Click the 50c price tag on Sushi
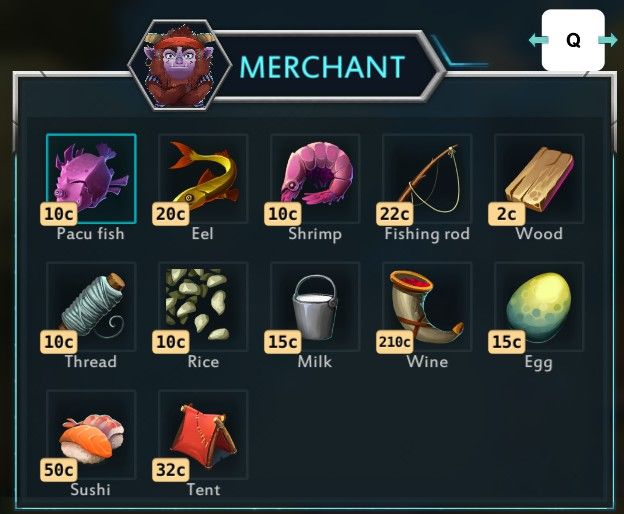Viewport: 624px width, 514px height. point(58,470)
